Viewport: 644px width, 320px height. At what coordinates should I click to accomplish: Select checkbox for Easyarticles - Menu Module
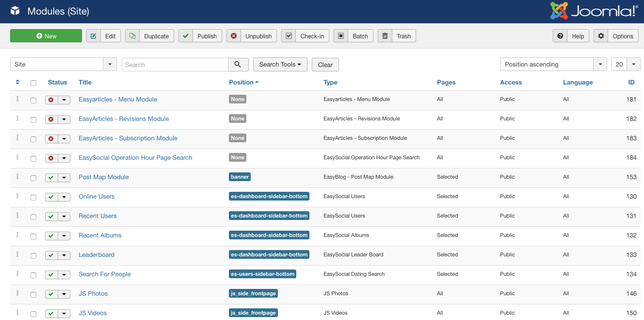[33, 101]
